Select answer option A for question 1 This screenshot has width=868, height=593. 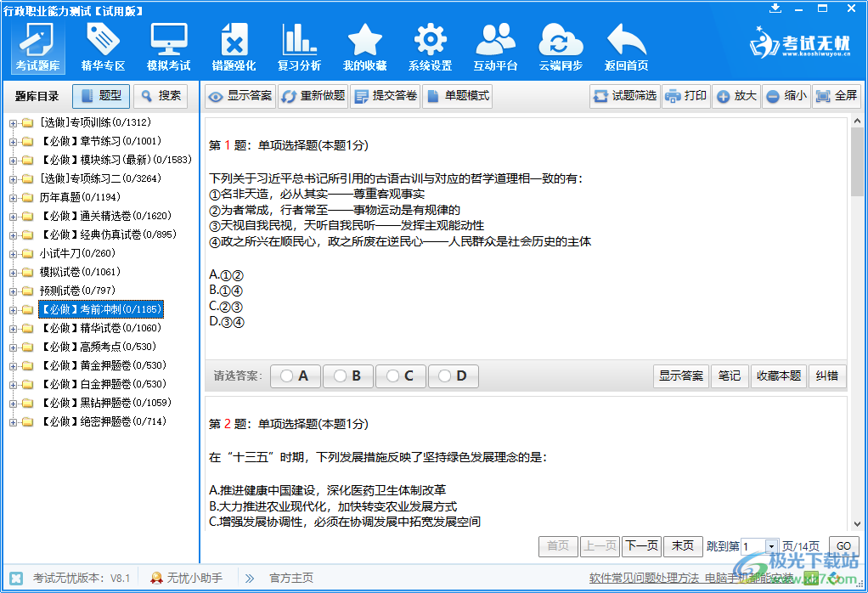[x=295, y=376]
